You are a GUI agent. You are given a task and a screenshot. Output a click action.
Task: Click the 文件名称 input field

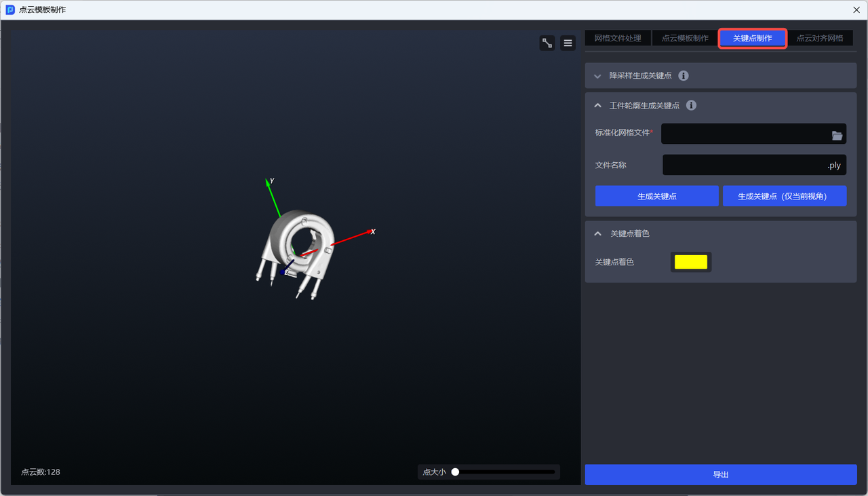tap(743, 166)
